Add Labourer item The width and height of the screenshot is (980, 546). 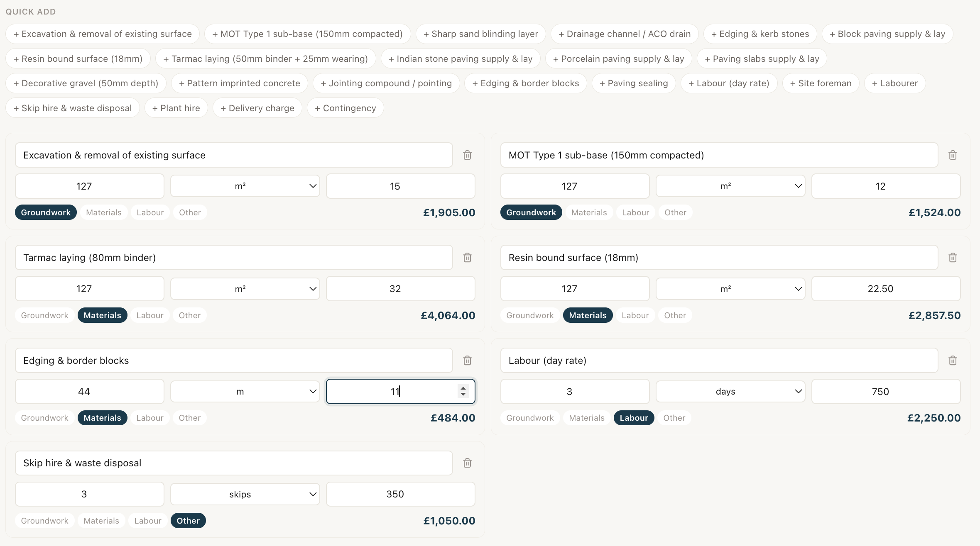[x=895, y=83]
